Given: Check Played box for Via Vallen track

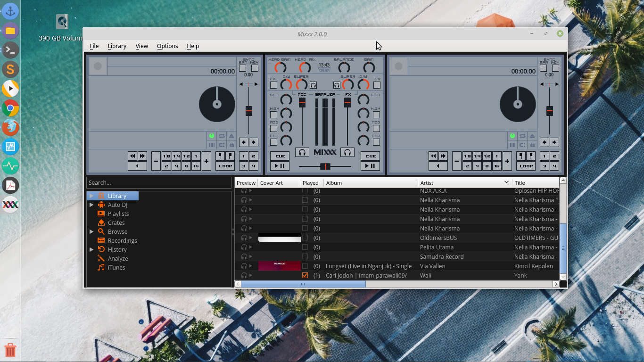Looking at the screenshot, I should point(305,266).
